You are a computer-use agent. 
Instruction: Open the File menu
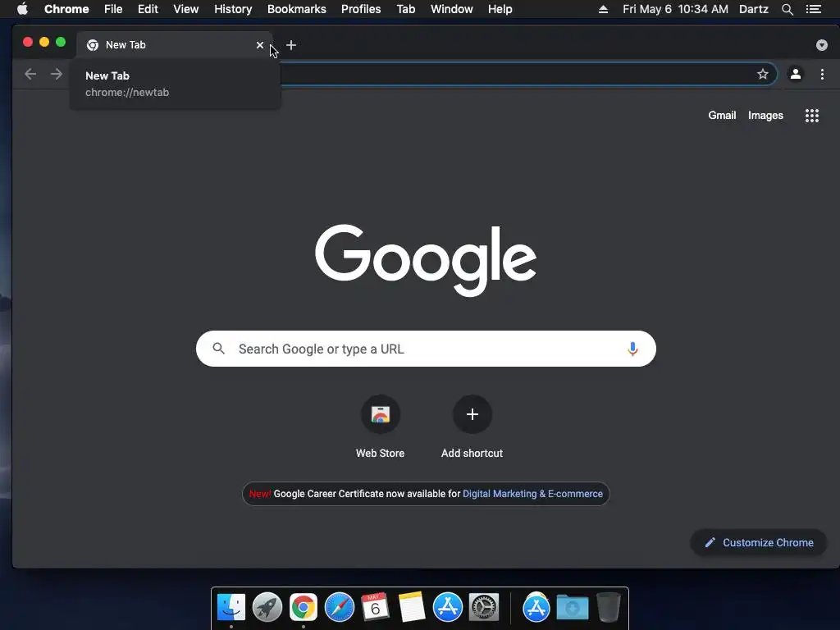point(113,9)
